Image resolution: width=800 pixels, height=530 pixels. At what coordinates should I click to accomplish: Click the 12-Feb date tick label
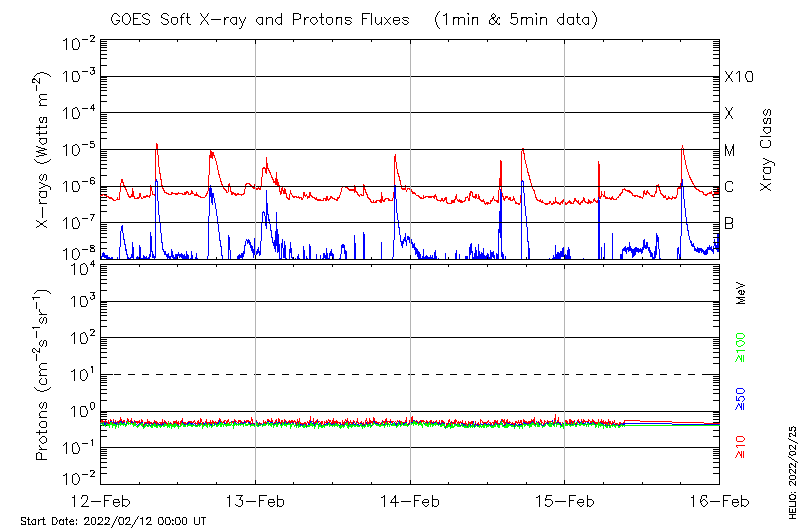(101, 500)
